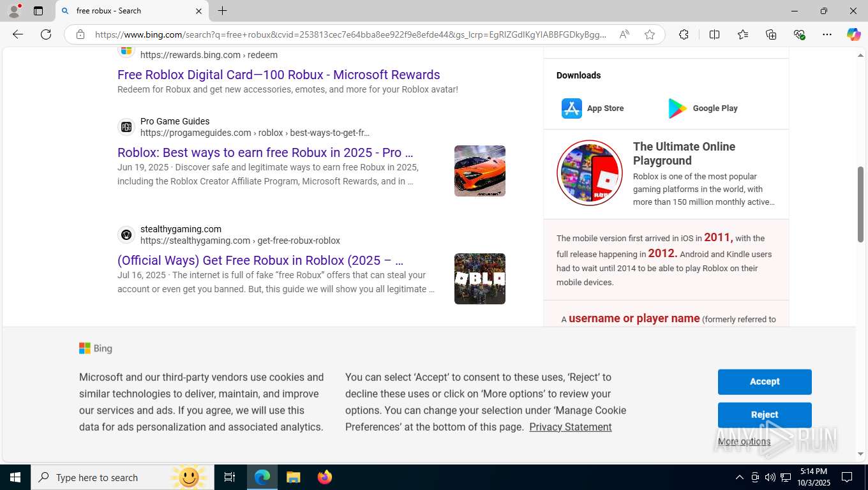Click the address bar URL field
Viewport: 868px width, 490px height.
pyautogui.click(x=350, y=34)
